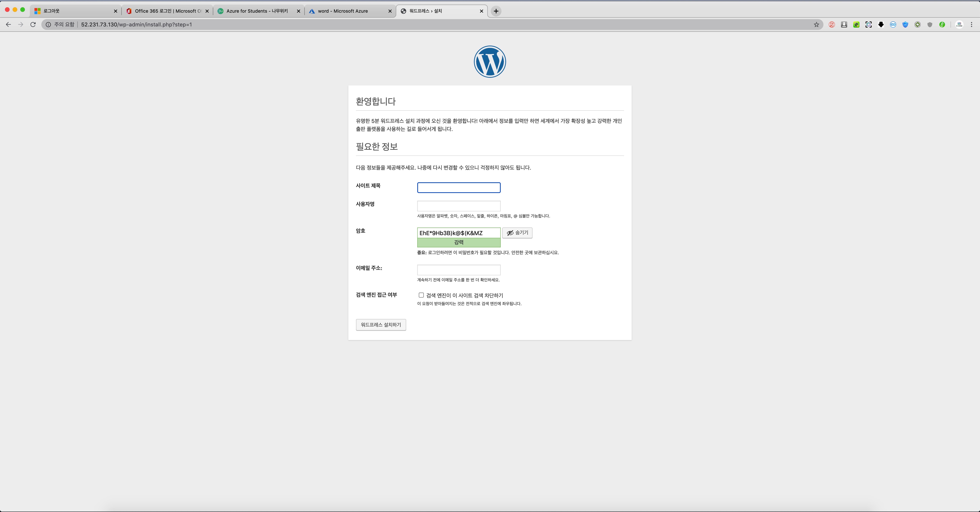Image resolution: width=980 pixels, height=512 pixels.
Task: Click the blue shield checkmark extension
Action: (x=905, y=24)
